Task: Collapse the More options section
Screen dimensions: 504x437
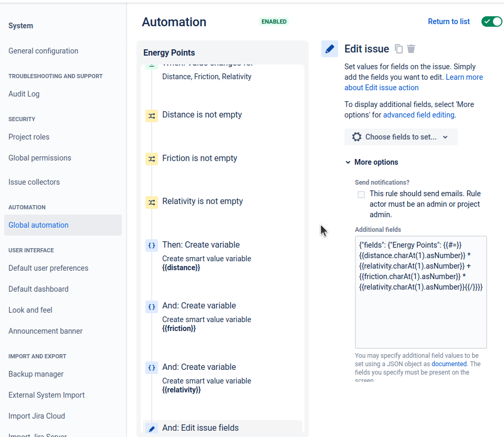Action: 348,162
